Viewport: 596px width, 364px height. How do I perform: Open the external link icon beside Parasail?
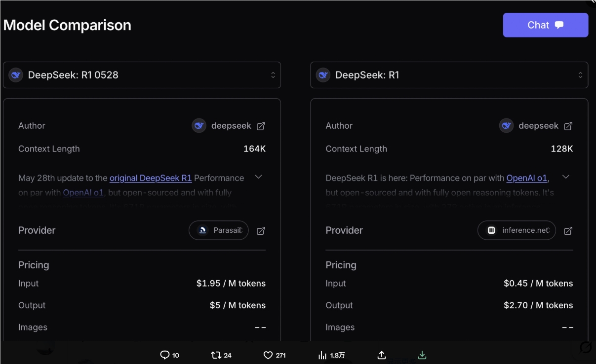(x=261, y=231)
